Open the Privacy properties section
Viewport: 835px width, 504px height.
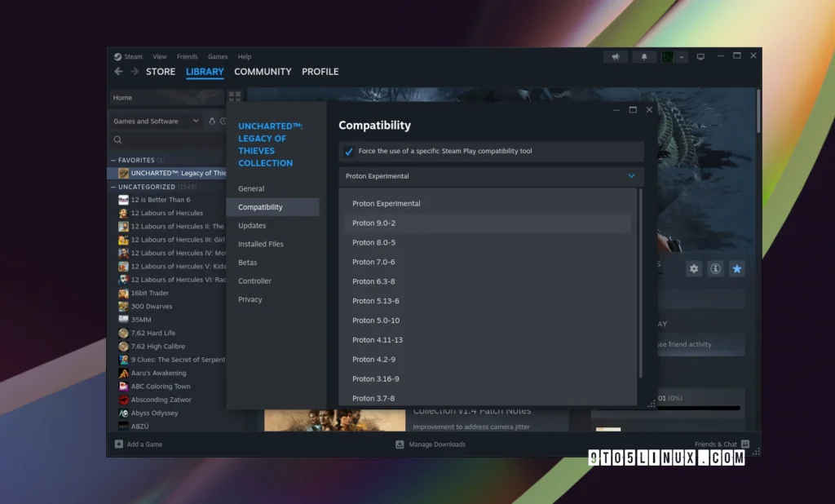coord(272,299)
